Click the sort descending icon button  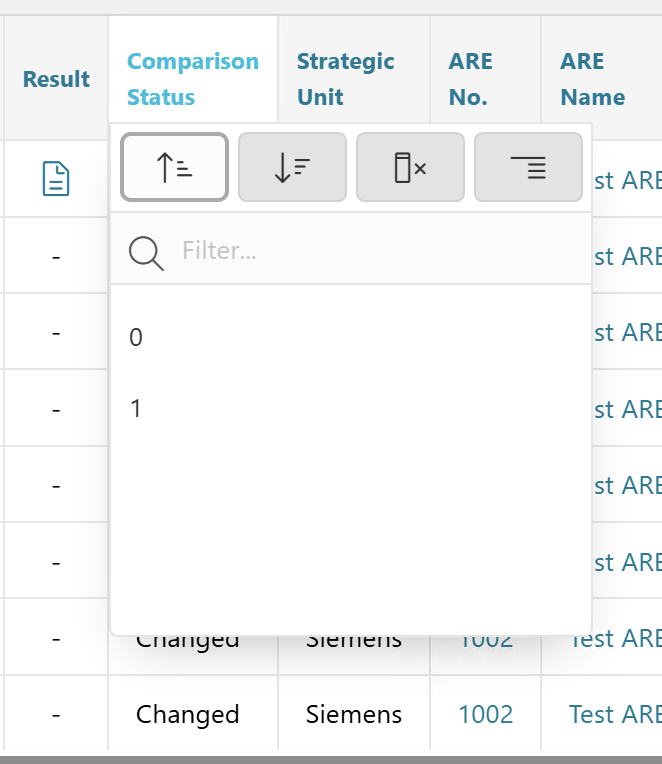click(292, 168)
